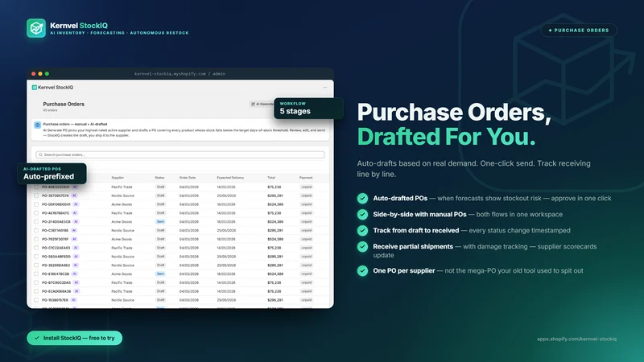This screenshot has width=644, height=362.
Task: Click the green check beside Receive partial shipments
Action: 362,247
